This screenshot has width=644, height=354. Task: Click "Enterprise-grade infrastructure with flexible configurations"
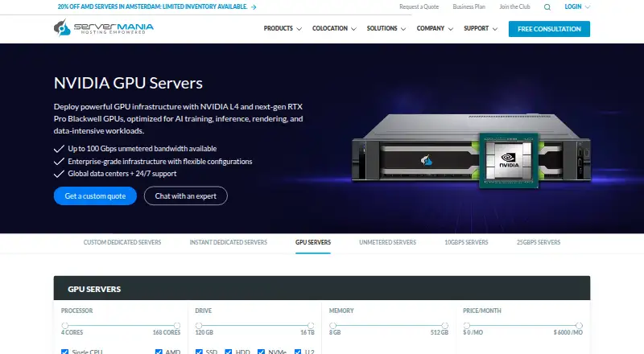(x=159, y=162)
